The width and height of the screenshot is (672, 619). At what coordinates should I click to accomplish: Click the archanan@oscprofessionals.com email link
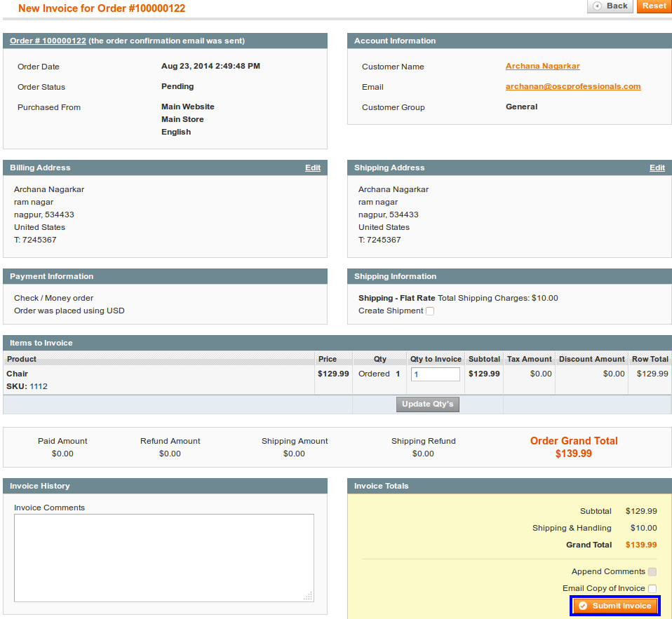(572, 87)
